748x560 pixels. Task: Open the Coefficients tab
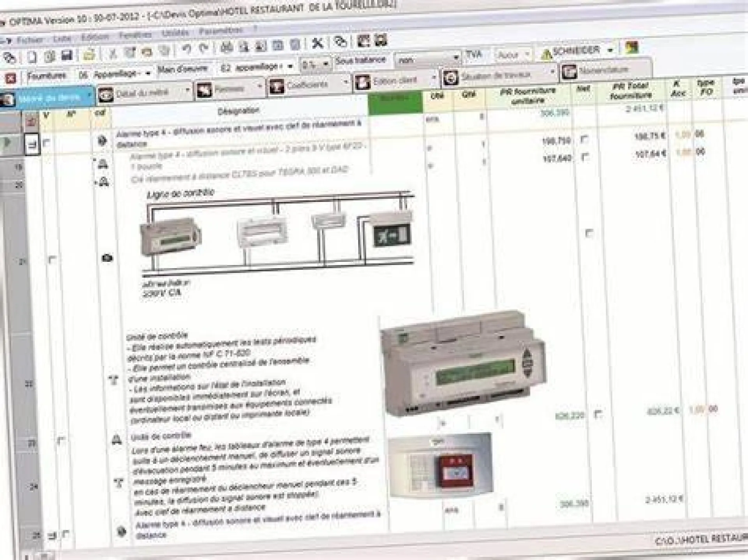307,85
